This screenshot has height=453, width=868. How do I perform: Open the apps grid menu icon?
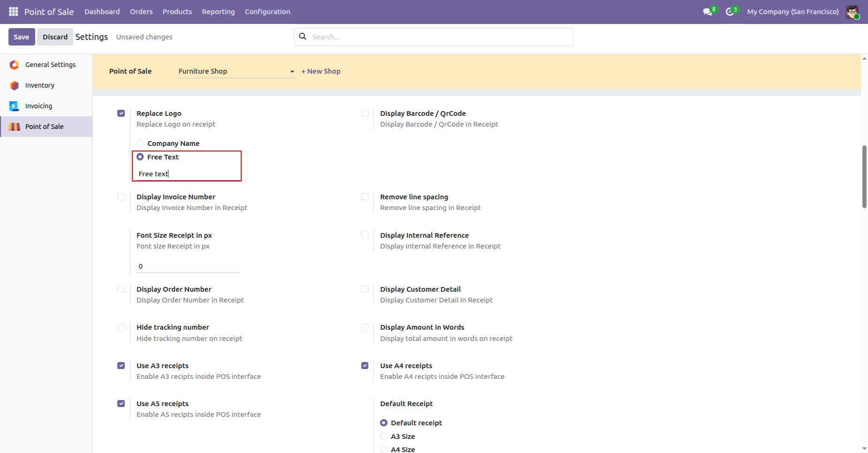point(13,11)
